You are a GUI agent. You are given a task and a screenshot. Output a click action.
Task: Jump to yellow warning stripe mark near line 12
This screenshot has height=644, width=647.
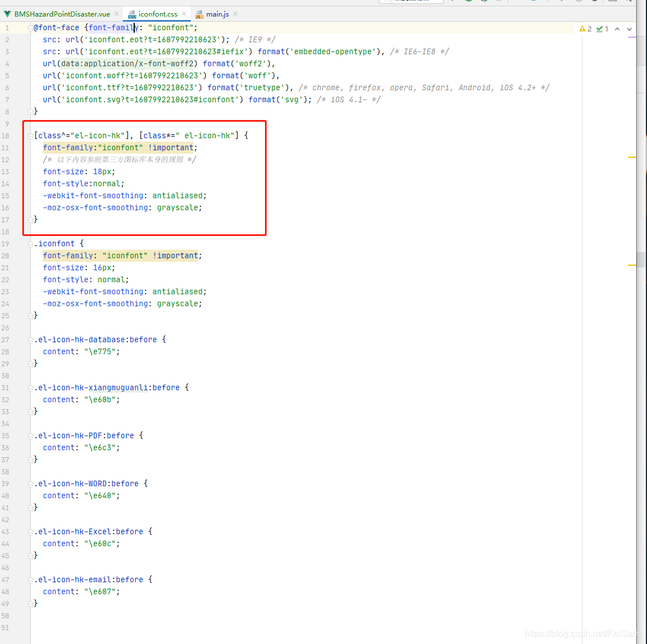tap(632, 157)
